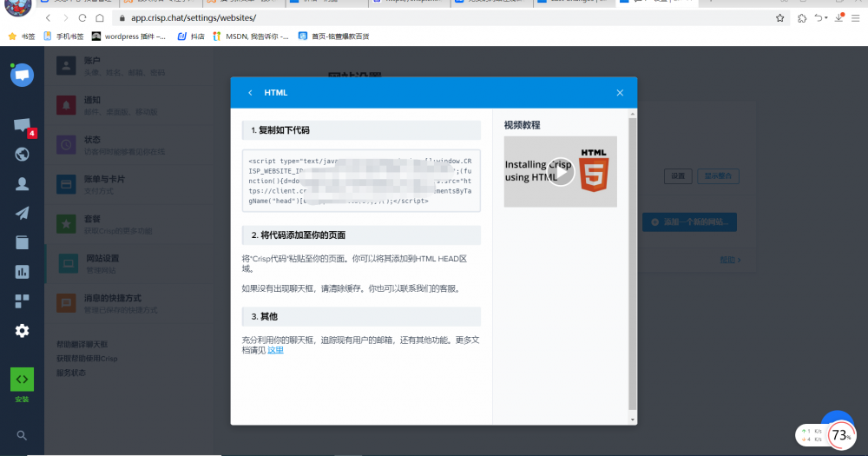Open the helpdesk book icon in sidebar
The width and height of the screenshot is (868, 456).
pyautogui.click(x=23, y=242)
